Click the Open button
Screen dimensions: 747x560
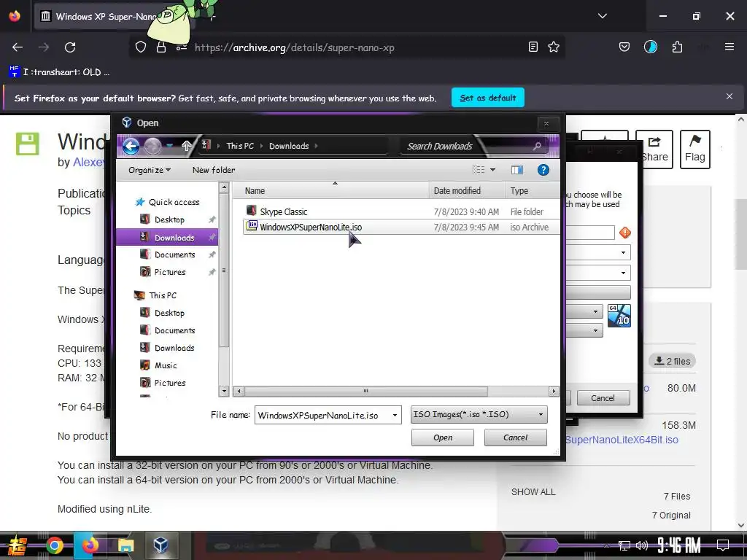[x=443, y=437]
